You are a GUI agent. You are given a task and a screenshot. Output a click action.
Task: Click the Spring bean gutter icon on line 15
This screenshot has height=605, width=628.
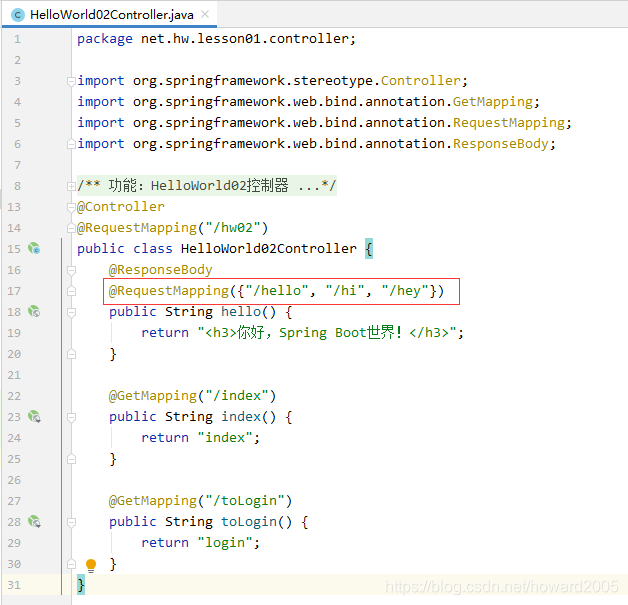pyautogui.click(x=34, y=249)
